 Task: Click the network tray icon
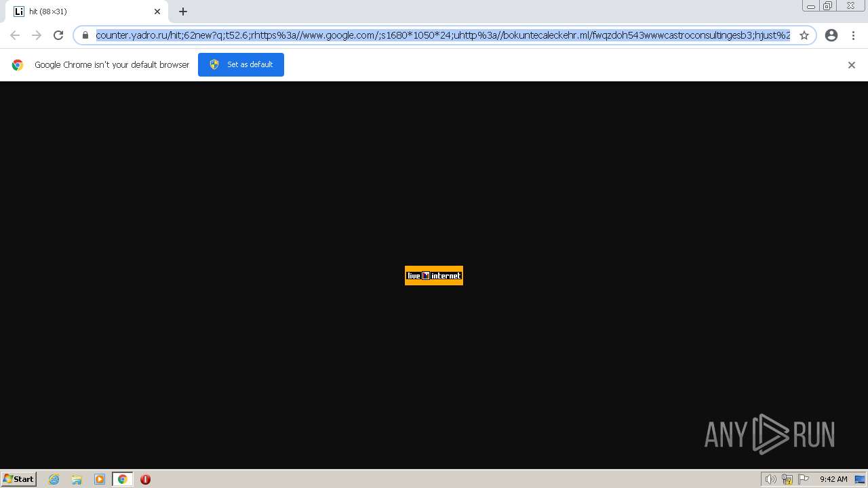point(787,479)
